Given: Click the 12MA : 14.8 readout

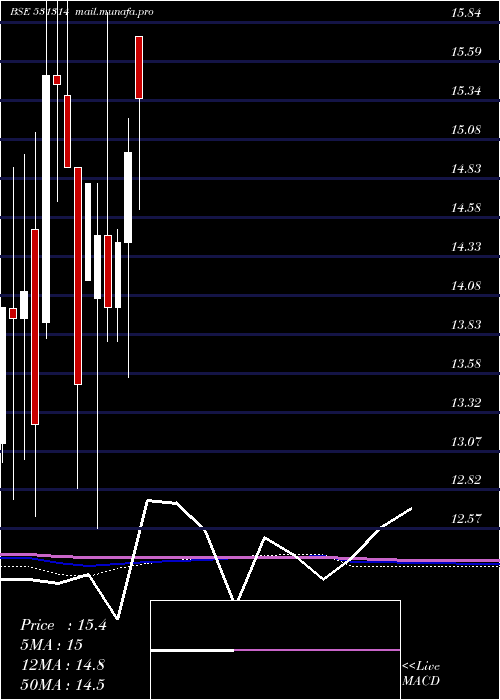Looking at the screenshot, I should click(63, 665).
